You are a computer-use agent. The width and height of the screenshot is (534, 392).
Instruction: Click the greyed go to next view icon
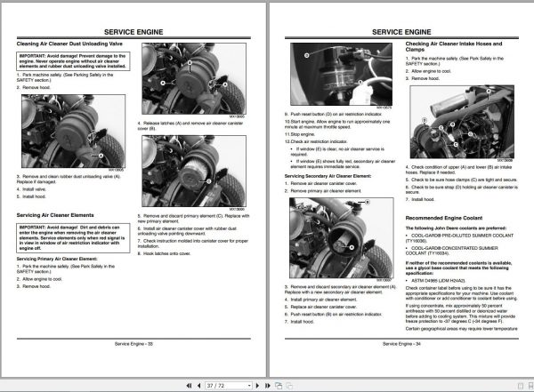point(289,386)
